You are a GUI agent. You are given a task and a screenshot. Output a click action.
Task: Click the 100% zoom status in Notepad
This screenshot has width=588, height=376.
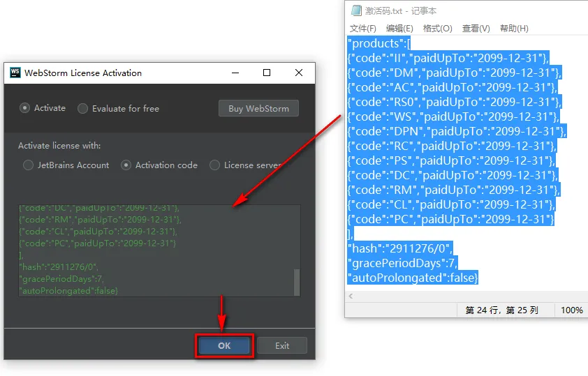click(x=571, y=310)
